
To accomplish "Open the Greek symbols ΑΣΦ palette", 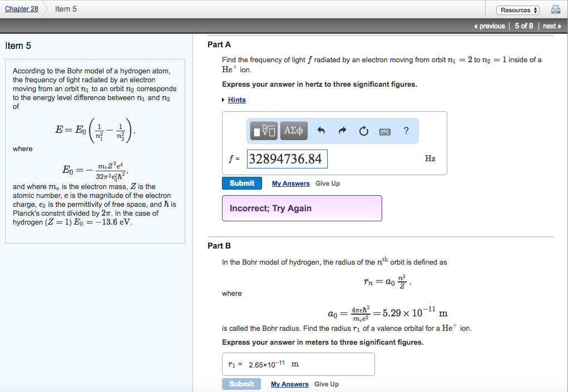I will point(294,130).
